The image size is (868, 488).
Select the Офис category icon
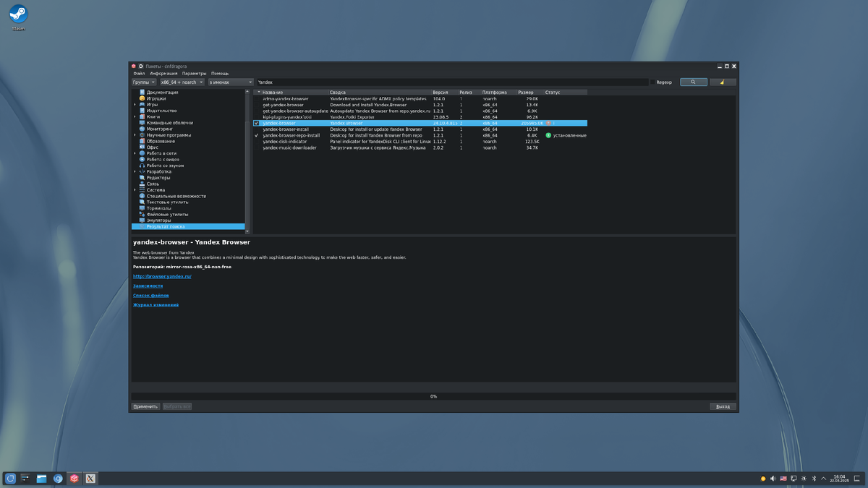(142, 147)
